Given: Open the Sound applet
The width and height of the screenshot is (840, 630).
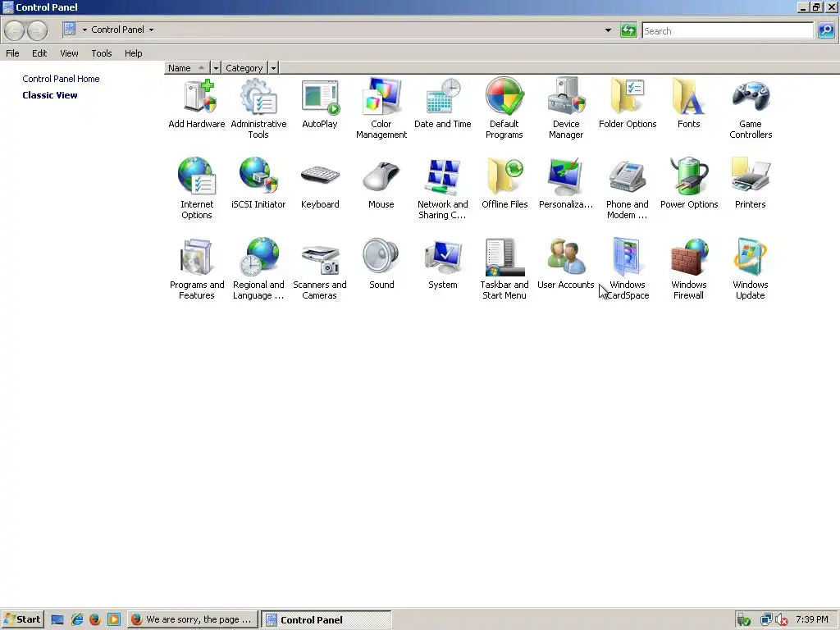Looking at the screenshot, I should coord(381,265).
